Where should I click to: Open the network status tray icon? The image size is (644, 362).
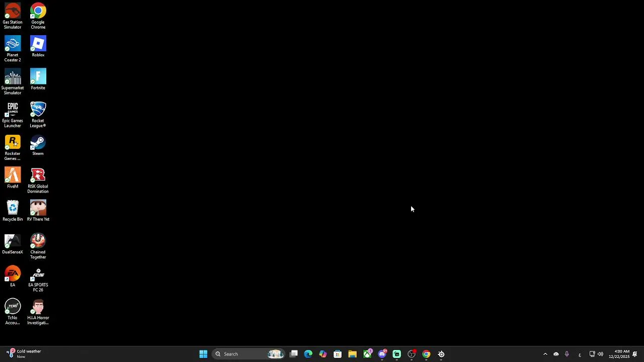pyautogui.click(x=592, y=354)
